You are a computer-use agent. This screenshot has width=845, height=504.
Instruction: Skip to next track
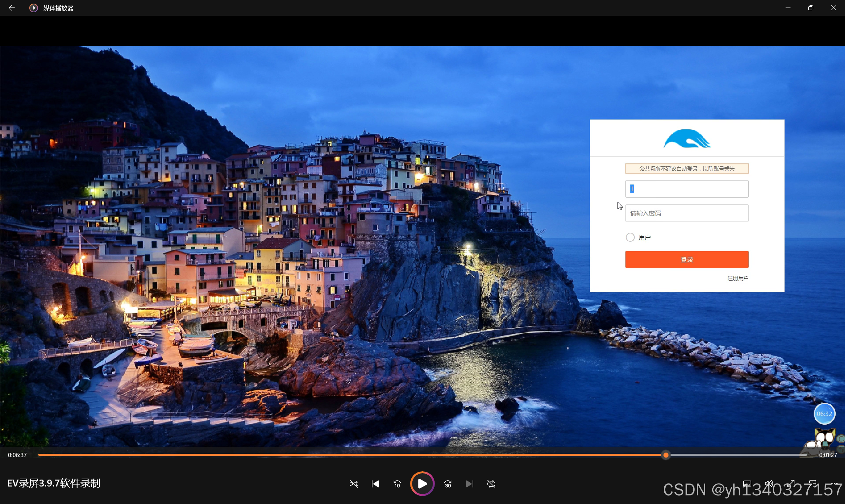469,484
